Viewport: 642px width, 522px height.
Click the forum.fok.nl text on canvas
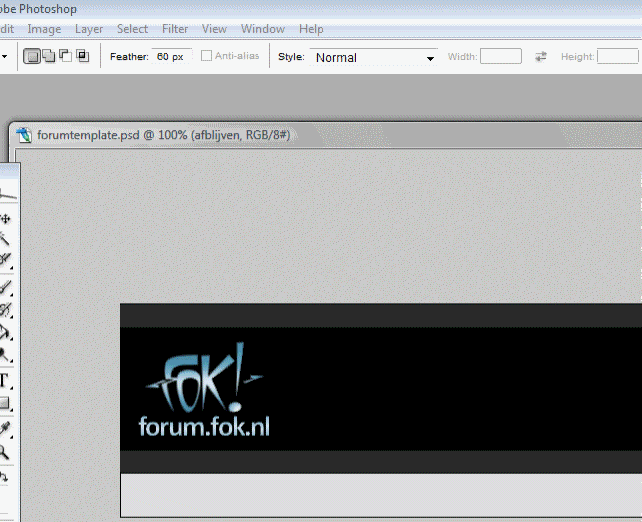pyautogui.click(x=204, y=427)
